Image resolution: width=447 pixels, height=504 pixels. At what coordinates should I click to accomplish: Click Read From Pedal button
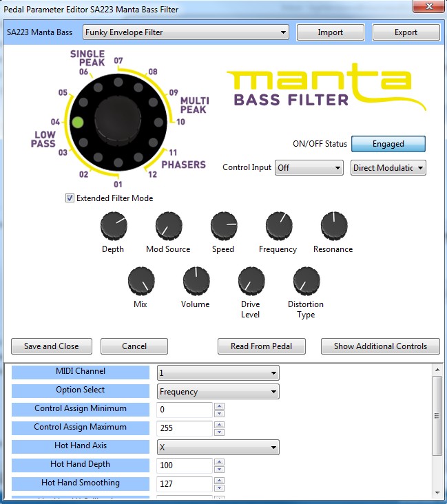tap(262, 346)
